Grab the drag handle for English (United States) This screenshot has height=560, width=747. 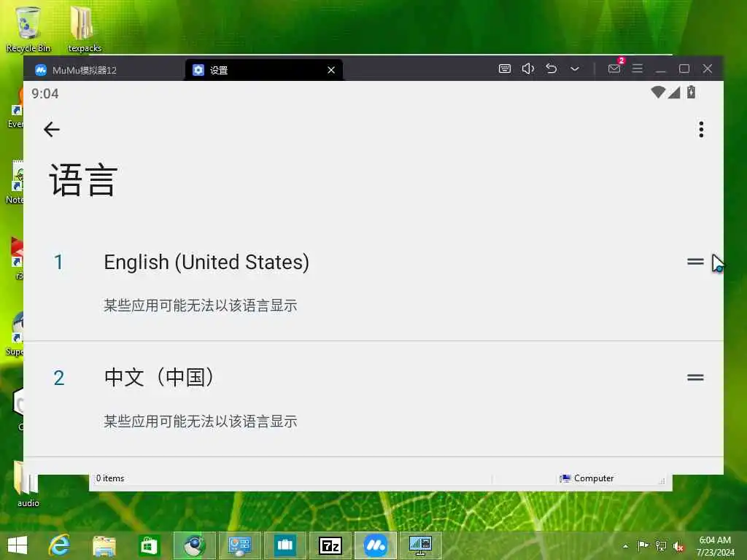(695, 262)
